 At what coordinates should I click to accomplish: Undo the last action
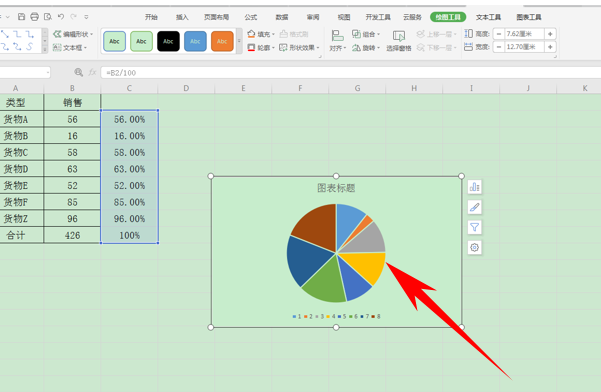click(61, 16)
